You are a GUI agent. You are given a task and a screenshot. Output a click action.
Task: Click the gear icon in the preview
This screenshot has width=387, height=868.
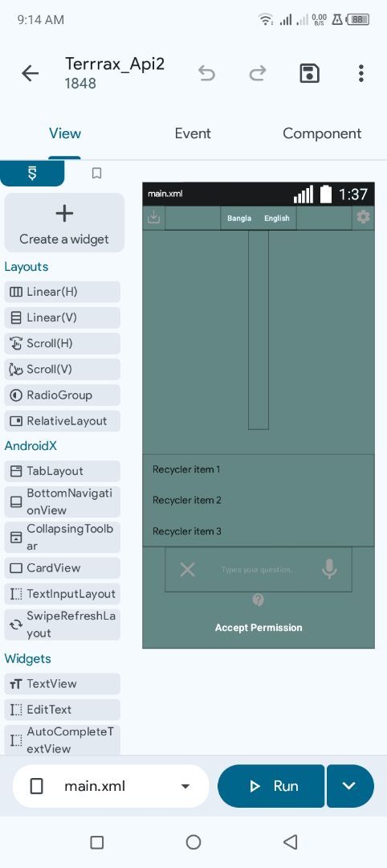click(x=363, y=217)
